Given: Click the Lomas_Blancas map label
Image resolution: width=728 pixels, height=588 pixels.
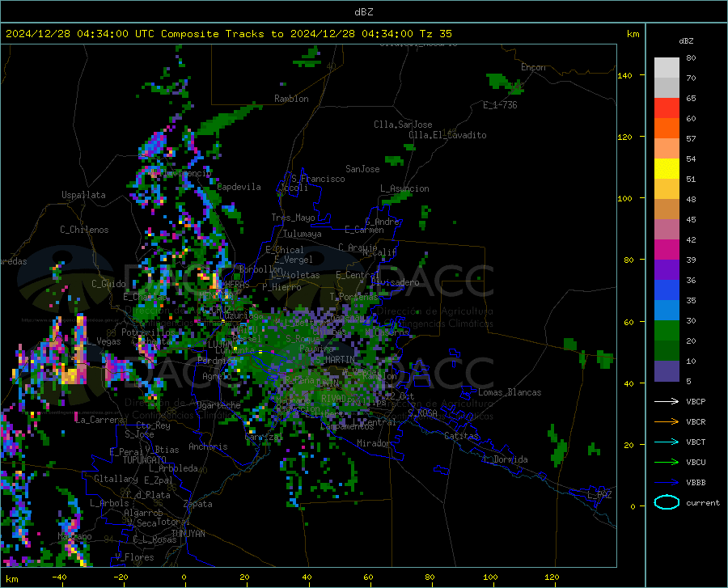Looking at the screenshot, I should (510, 392).
